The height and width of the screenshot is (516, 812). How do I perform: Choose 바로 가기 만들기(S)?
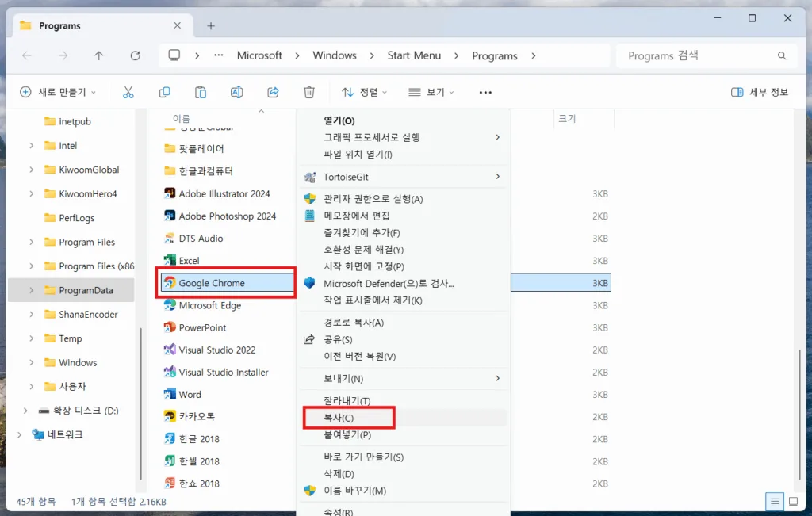(x=403, y=457)
